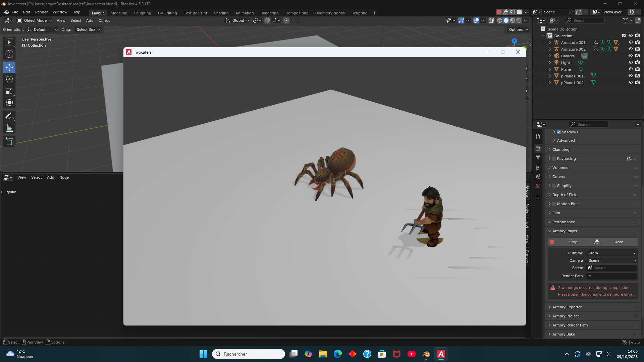Activate the Scale tool
This screenshot has width=644, height=362.
point(9,91)
